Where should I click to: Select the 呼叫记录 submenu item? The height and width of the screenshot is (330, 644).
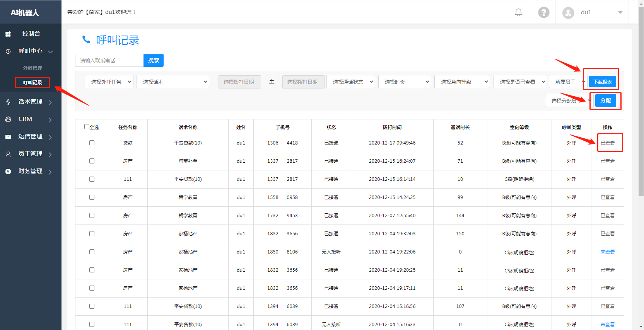pyautogui.click(x=32, y=82)
